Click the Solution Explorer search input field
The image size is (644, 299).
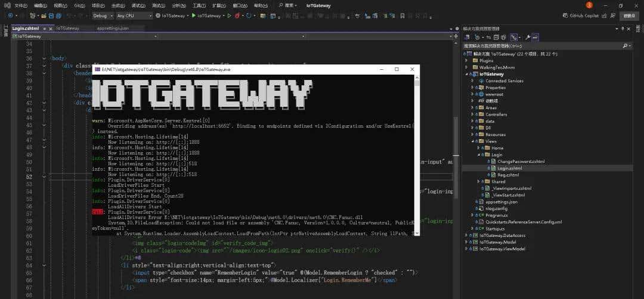(x=542, y=45)
